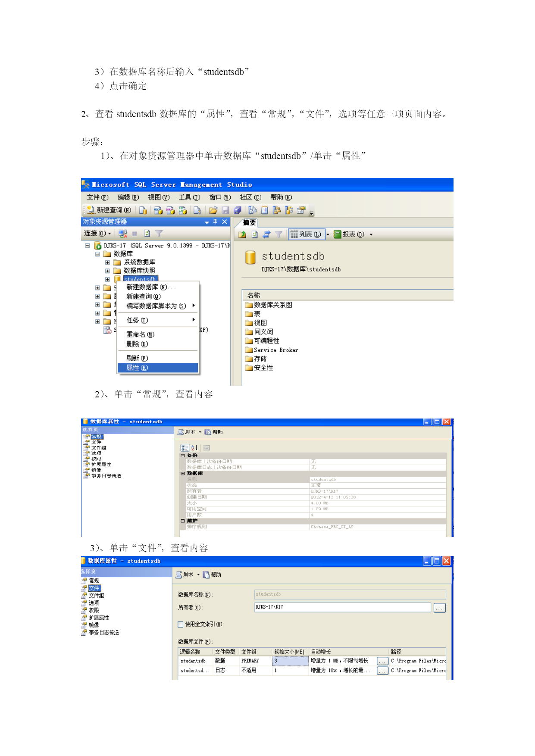Click the filter funnel icon in Object Explorer toolbar
The width and height of the screenshot is (535, 756).
point(159,234)
